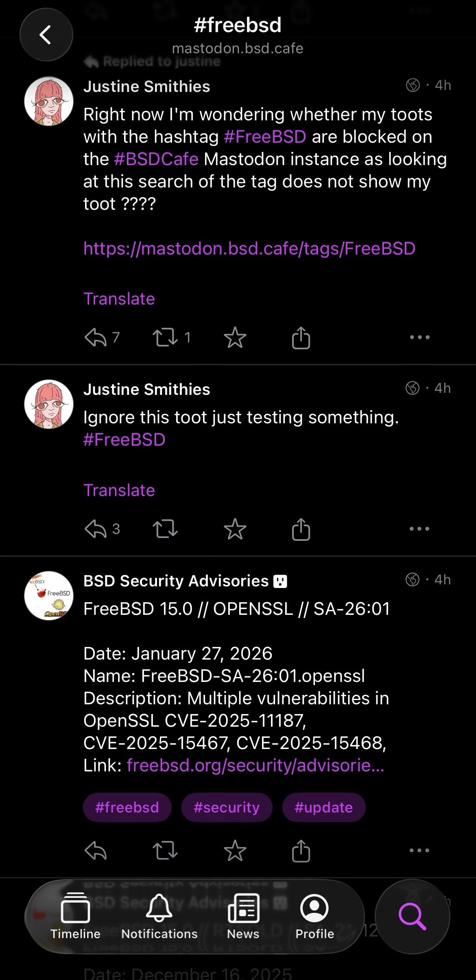Boost the 'Ignore this toot' post
The height and width of the screenshot is (980, 476).
pyautogui.click(x=165, y=529)
